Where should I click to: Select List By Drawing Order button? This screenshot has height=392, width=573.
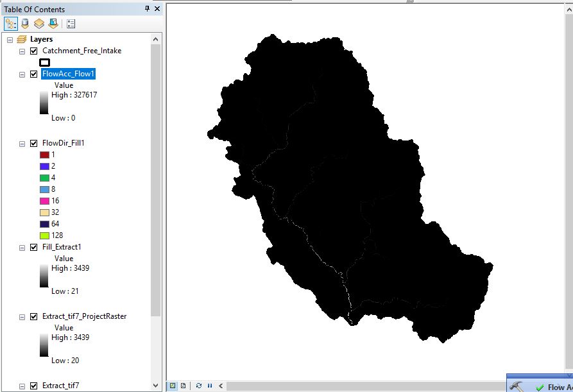click(x=11, y=24)
